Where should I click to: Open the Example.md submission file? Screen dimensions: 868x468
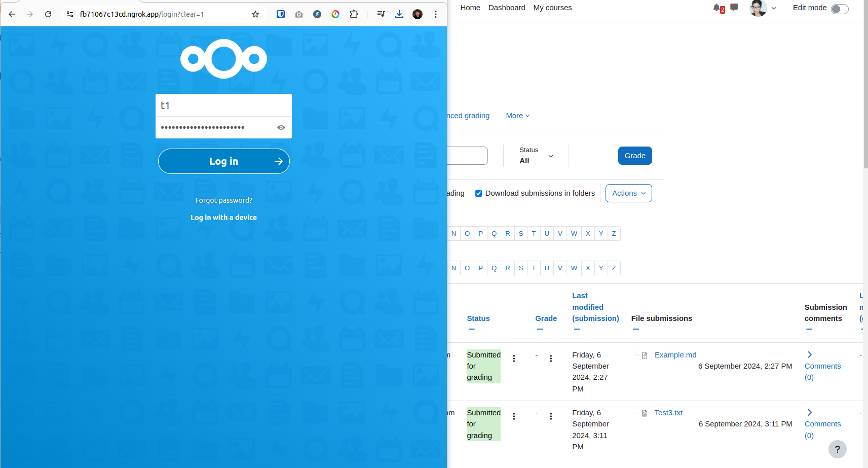click(x=675, y=355)
